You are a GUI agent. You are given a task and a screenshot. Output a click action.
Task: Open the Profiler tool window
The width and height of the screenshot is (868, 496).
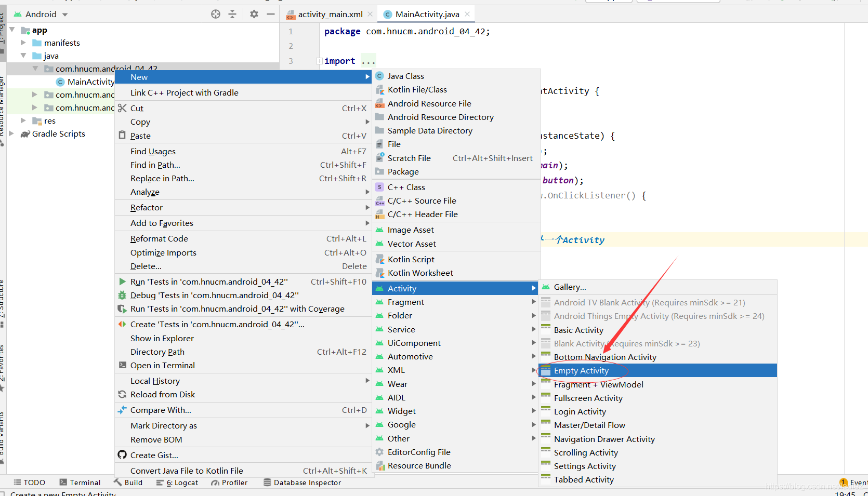[x=229, y=482]
